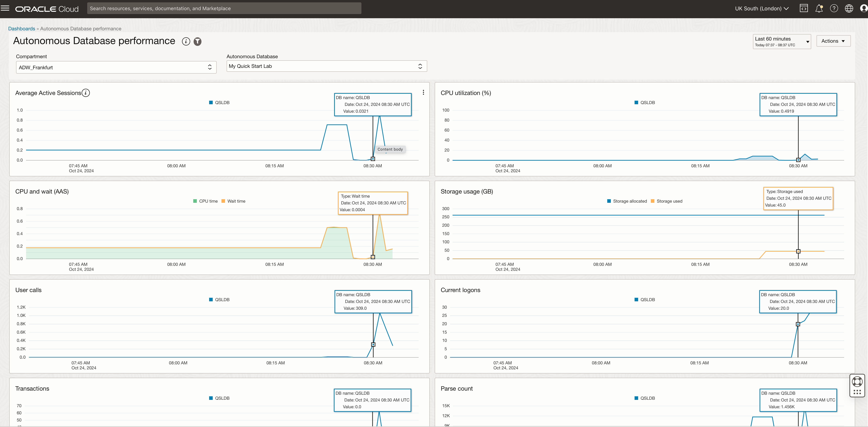The image size is (868, 427).
Task: Open Average Active Sessions three-dot menu
Action: (423, 92)
